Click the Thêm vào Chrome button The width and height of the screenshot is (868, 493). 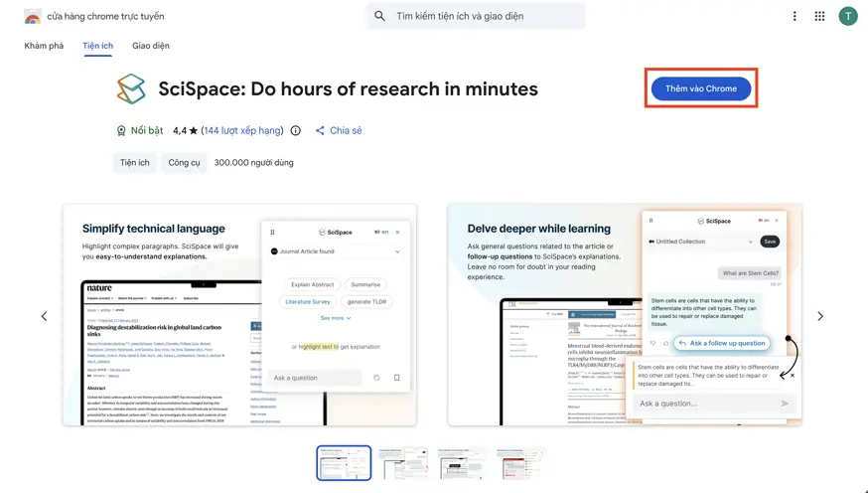(701, 88)
